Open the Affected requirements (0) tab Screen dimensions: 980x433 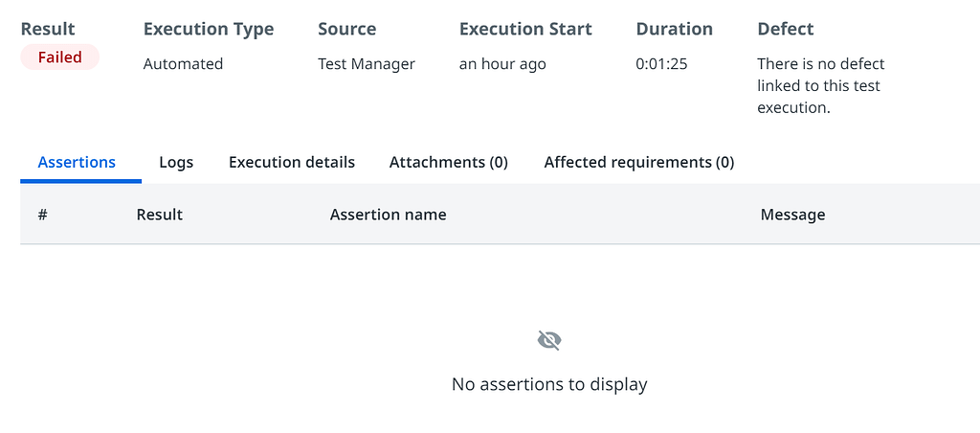[638, 162]
